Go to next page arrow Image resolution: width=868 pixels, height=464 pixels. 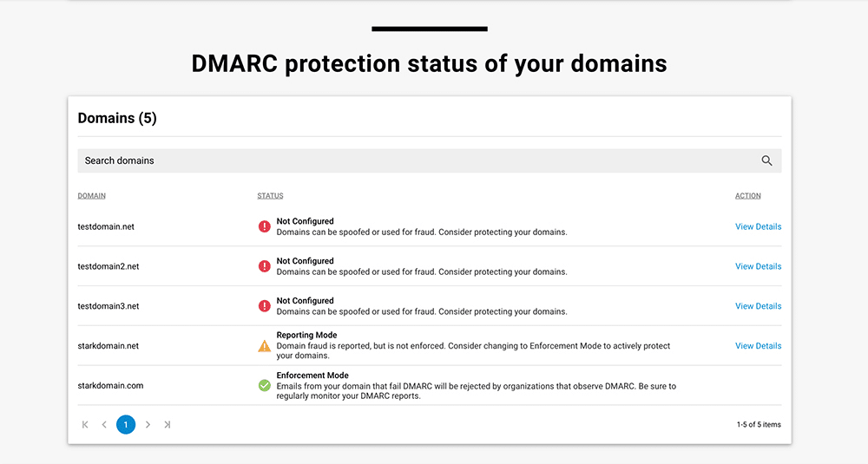(148, 424)
